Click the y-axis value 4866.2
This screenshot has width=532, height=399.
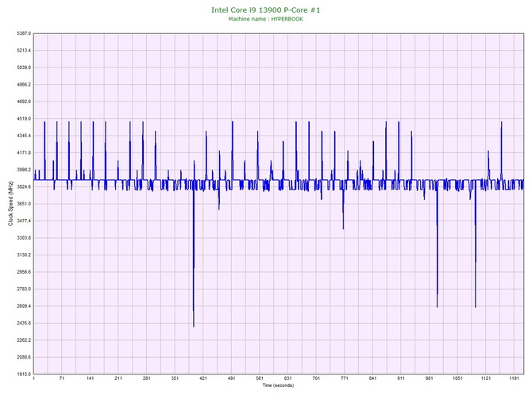[x=24, y=85]
